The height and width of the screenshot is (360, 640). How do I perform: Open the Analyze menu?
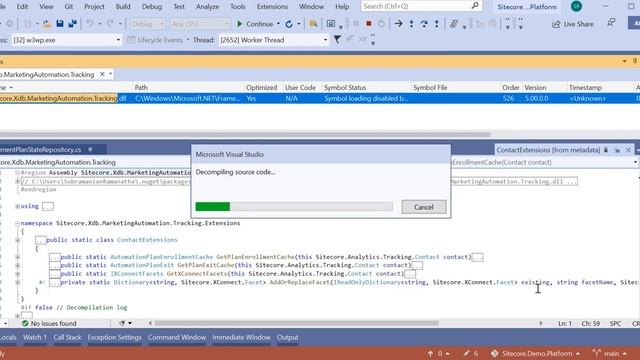(207, 7)
